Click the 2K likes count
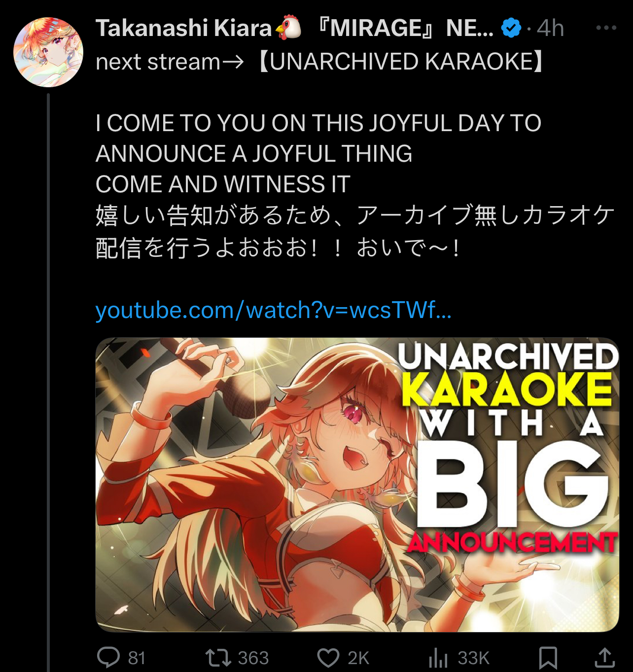Screen dimensions: 633x672 pyautogui.click(x=358, y=658)
